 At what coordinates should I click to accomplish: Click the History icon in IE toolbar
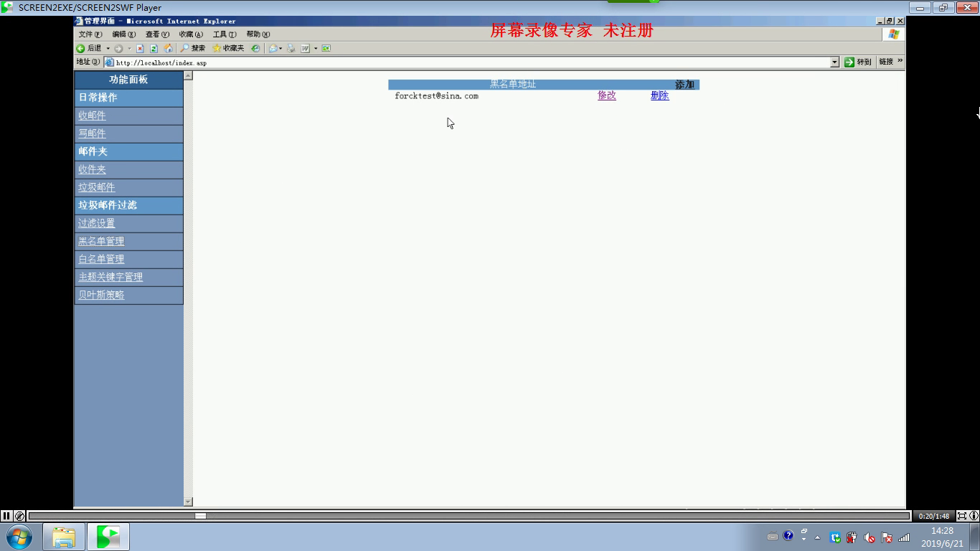[x=255, y=48]
